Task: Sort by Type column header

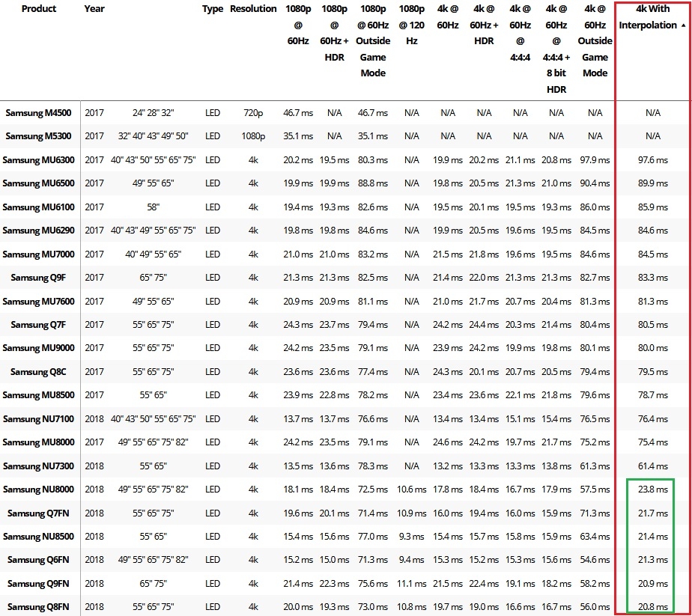Action: (212, 9)
